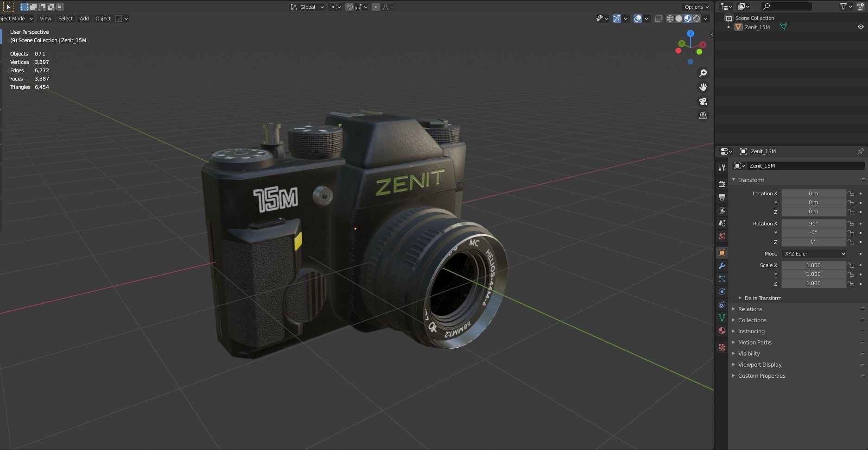The image size is (868, 450).
Task: Zoom the viewport with the magnifier icon
Action: point(703,73)
